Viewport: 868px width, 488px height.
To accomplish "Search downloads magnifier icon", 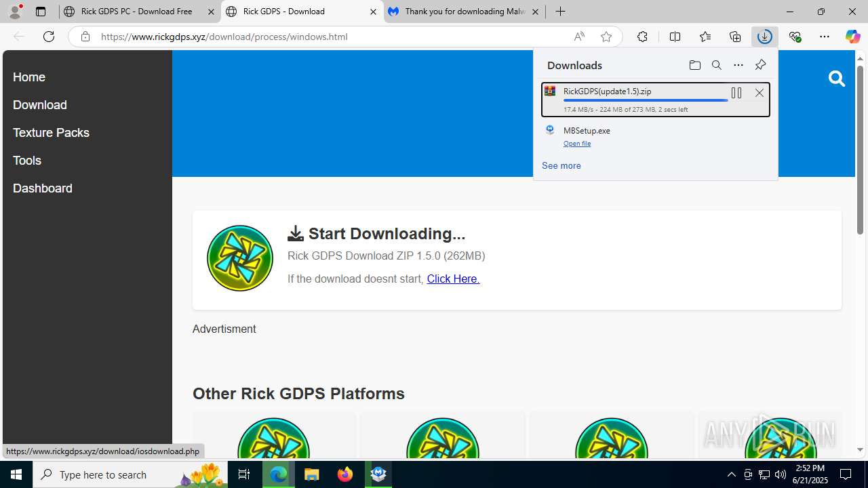I will pyautogui.click(x=717, y=65).
